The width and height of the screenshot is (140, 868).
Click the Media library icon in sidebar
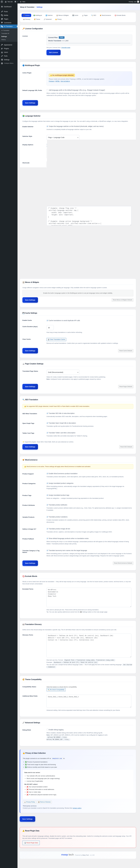(2, 15)
